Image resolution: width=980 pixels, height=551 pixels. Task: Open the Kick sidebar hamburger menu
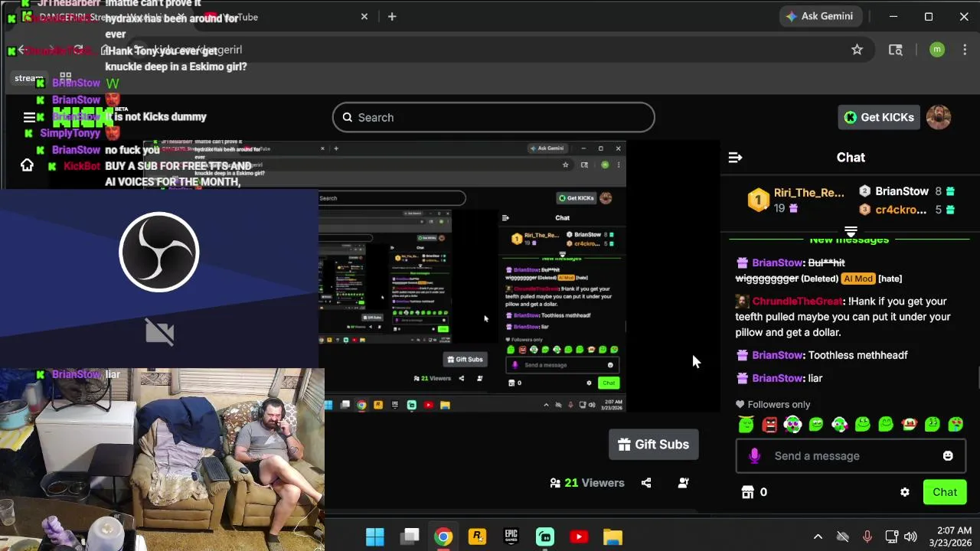pos(29,117)
